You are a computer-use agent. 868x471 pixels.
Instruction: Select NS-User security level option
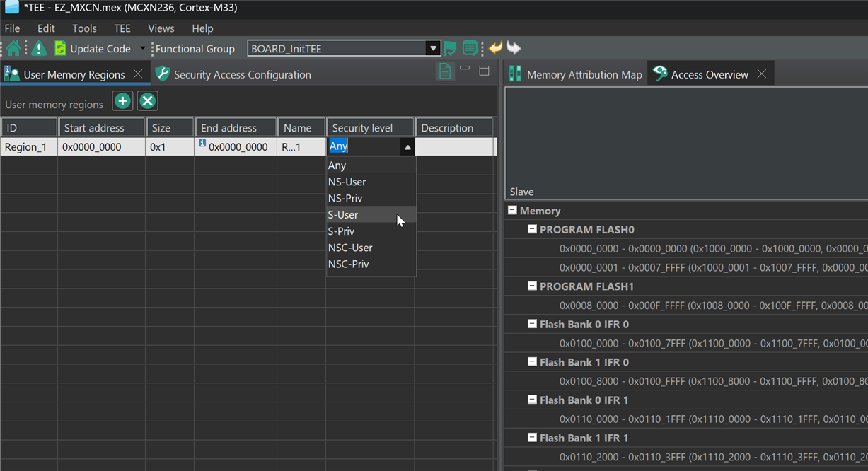371,182
